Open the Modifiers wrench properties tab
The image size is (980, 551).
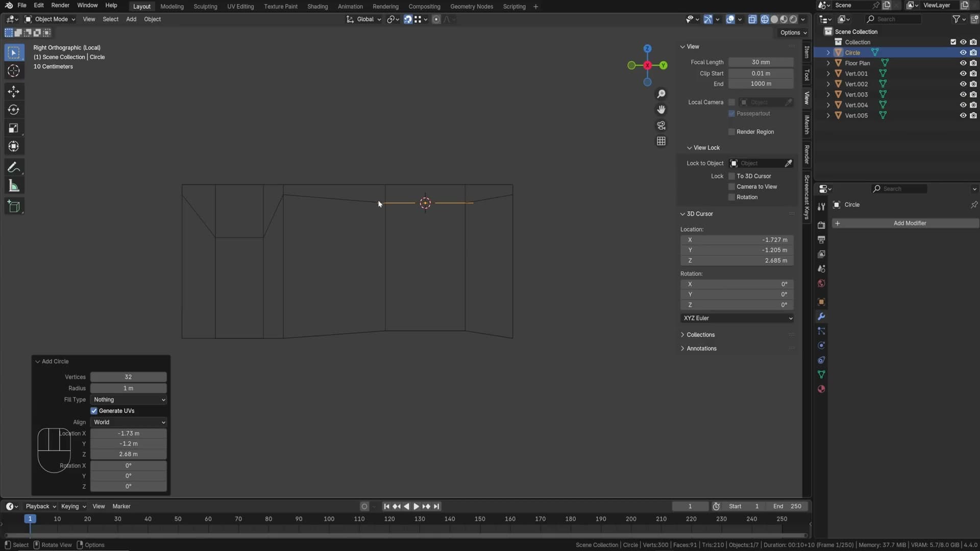[x=821, y=317]
